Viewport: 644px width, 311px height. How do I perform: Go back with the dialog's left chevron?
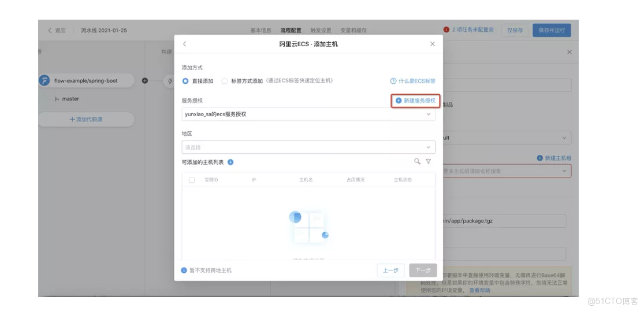(x=184, y=44)
